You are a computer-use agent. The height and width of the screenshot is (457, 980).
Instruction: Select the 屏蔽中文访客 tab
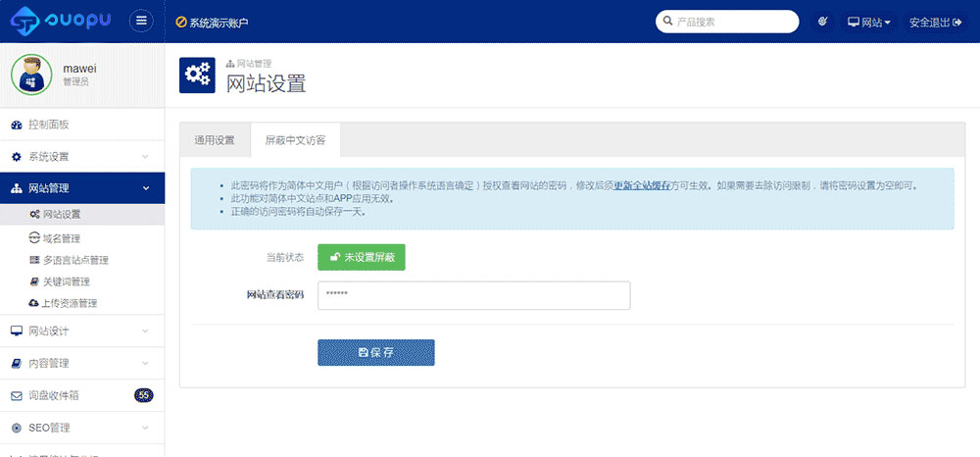point(295,140)
